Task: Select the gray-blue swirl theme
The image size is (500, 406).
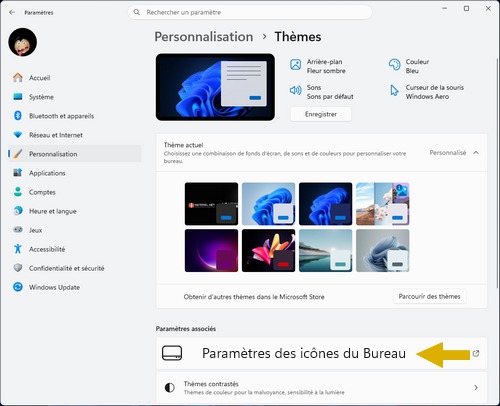Action: pyautogui.click(x=382, y=250)
